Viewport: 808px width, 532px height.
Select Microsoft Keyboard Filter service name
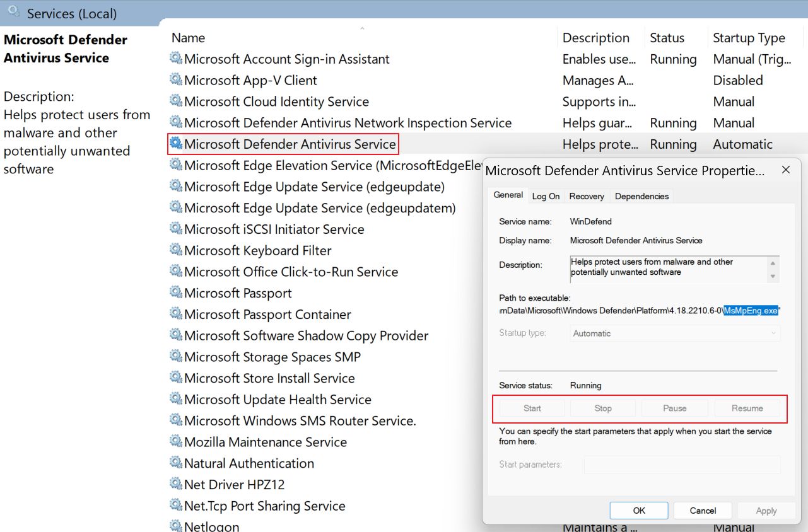coord(257,250)
